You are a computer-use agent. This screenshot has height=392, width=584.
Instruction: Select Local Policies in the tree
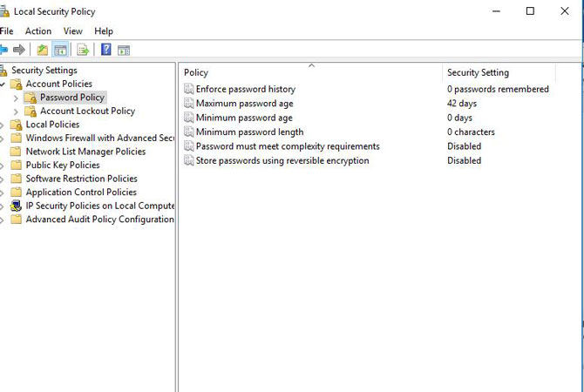pos(52,125)
